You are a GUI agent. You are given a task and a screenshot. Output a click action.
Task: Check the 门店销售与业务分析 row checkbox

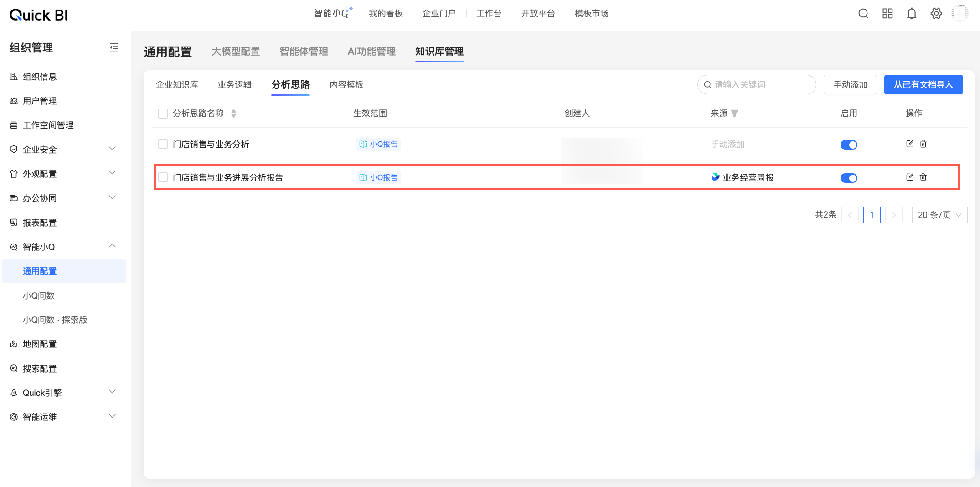tap(163, 144)
